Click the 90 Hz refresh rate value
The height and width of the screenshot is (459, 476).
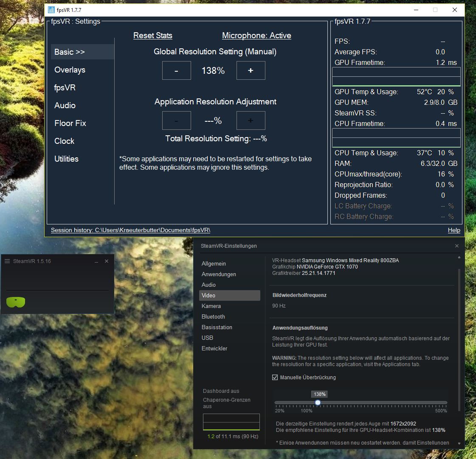tap(279, 306)
